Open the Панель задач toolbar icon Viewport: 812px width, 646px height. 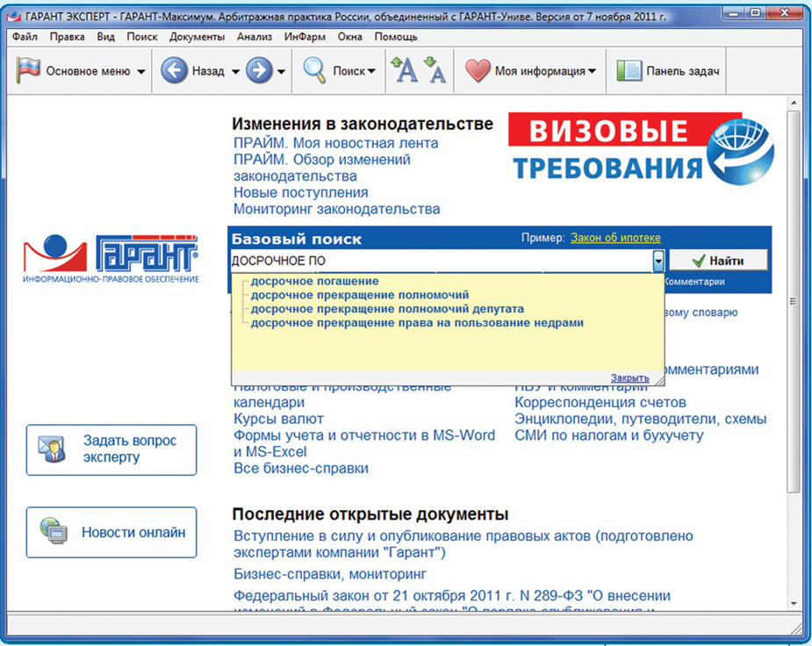coord(629,71)
